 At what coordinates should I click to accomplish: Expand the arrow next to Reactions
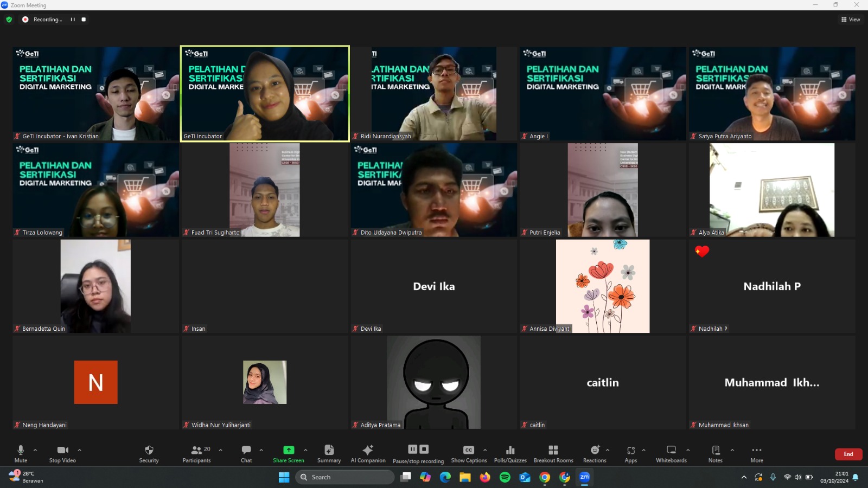point(608,450)
